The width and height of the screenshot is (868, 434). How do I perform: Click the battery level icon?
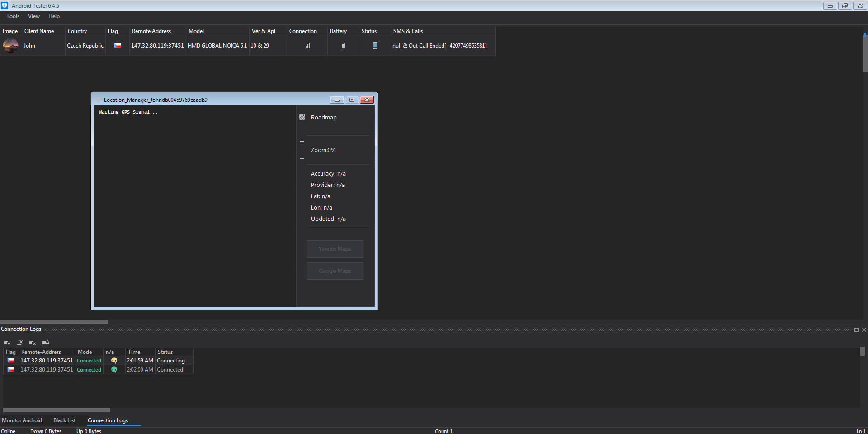[343, 46]
